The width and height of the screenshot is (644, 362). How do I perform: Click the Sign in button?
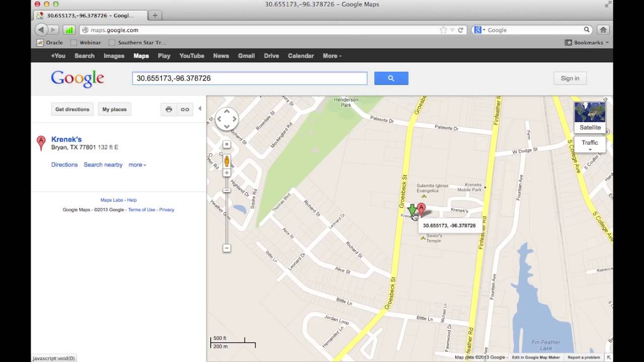coord(570,78)
